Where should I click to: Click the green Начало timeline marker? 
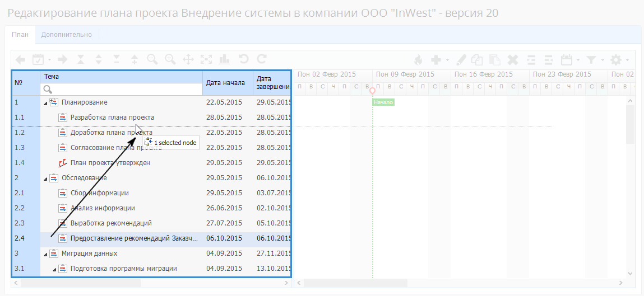[x=384, y=102]
